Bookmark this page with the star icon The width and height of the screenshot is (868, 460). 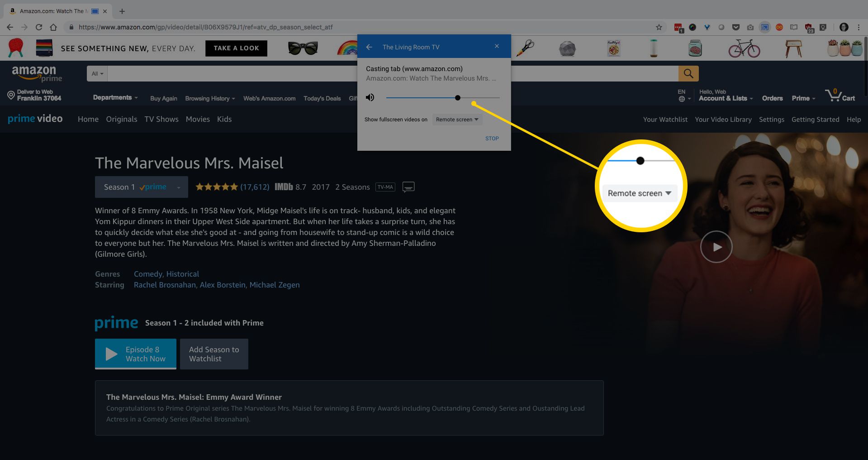pos(659,27)
